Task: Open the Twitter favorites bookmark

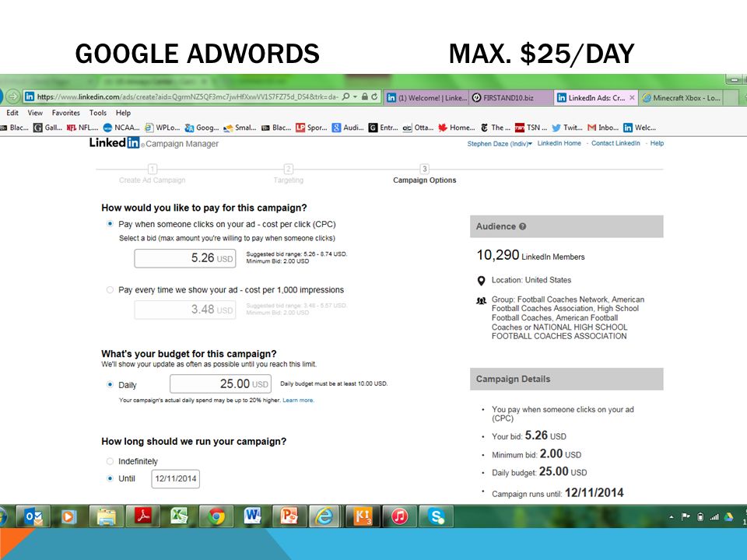Action: tap(567, 128)
